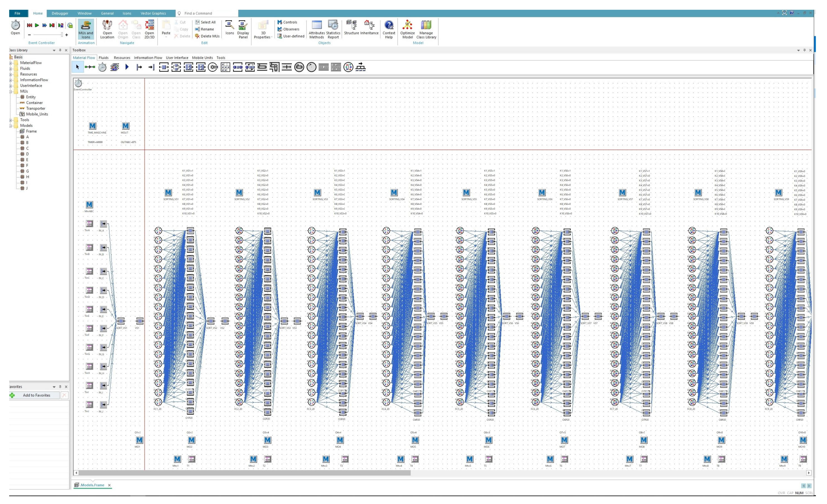827x504 pixels.
Task: Select the Connector tool in toolbox
Action: coord(90,67)
